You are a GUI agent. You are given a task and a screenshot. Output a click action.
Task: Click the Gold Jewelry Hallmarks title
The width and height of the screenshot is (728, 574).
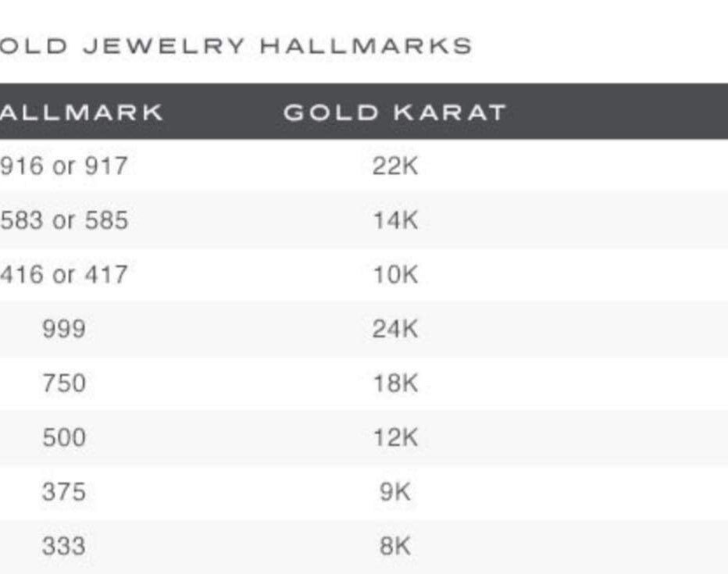pos(234,45)
